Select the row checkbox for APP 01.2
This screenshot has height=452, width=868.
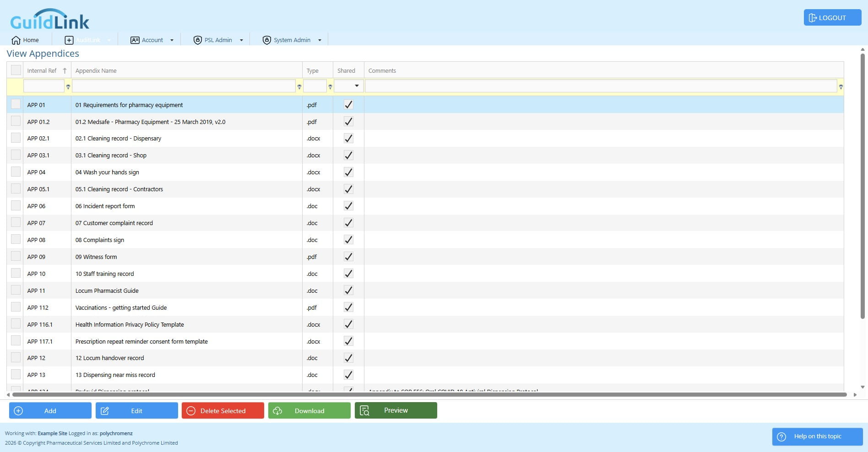[16, 121]
